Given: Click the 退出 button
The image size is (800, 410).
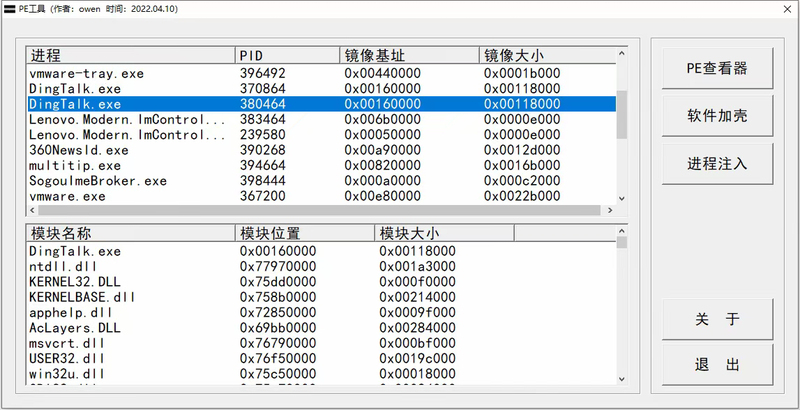Looking at the screenshot, I should pyautogui.click(x=717, y=365).
